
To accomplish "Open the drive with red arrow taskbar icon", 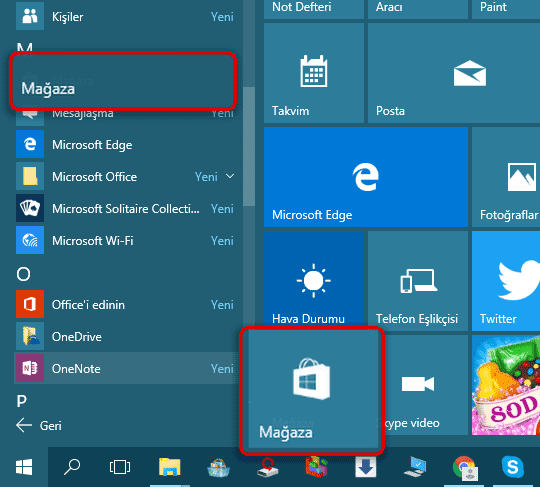I will [x=268, y=468].
